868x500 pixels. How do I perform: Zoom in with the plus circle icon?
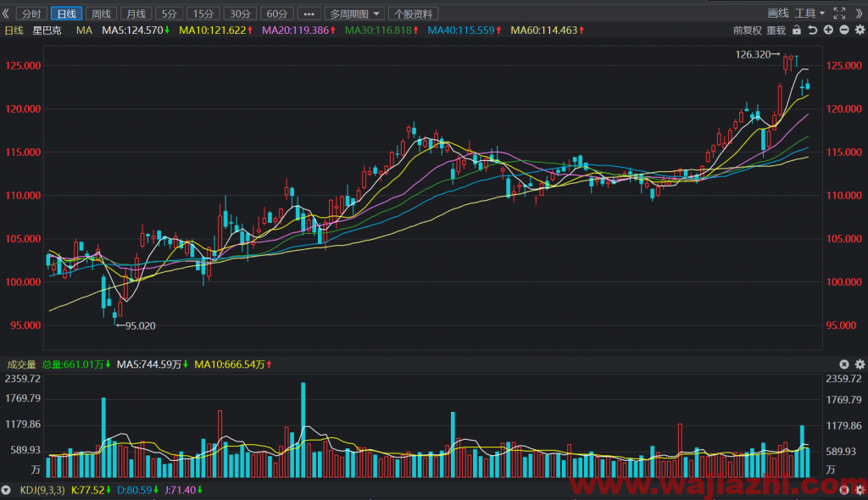828,30
